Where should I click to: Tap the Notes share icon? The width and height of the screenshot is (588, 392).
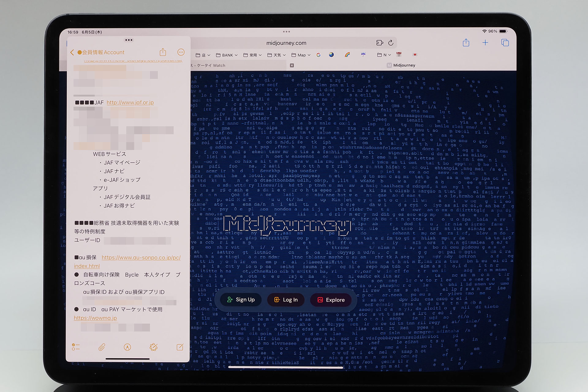(163, 52)
